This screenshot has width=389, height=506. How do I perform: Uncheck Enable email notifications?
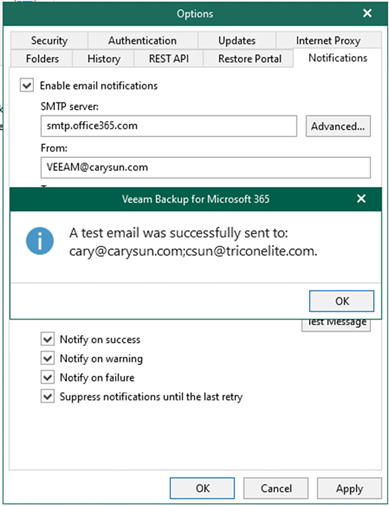tap(27, 85)
